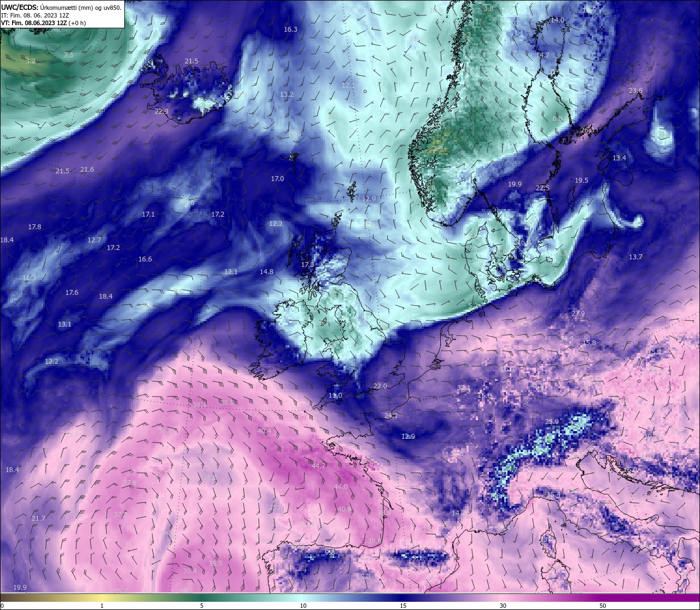Click the '24.1' value over northern France

pos(391,416)
